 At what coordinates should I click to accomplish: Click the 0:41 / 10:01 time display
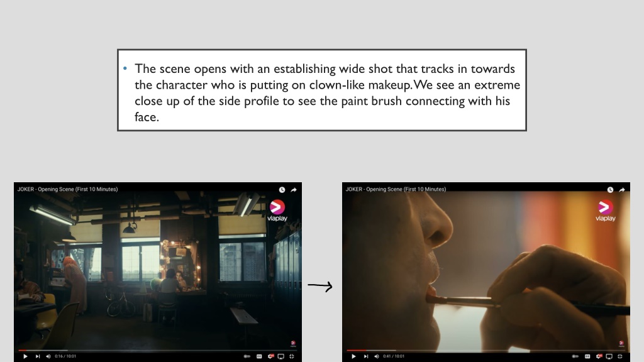click(394, 356)
